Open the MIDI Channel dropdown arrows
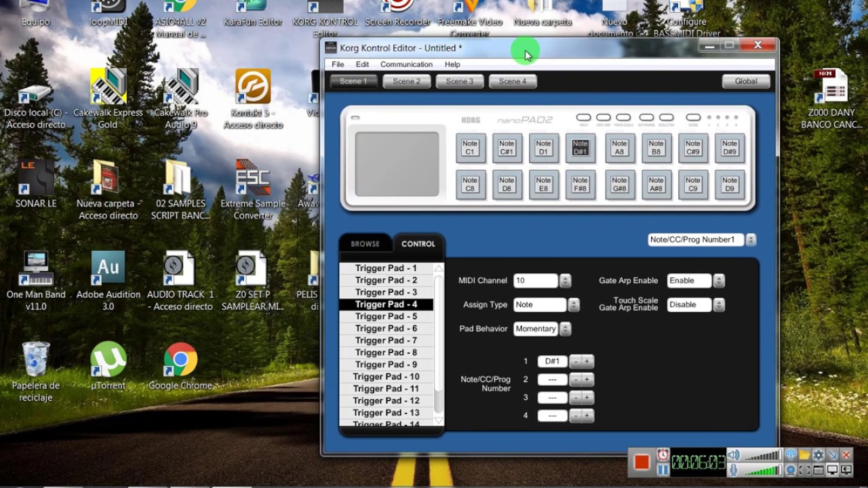Image resolution: width=868 pixels, height=488 pixels. (565, 281)
